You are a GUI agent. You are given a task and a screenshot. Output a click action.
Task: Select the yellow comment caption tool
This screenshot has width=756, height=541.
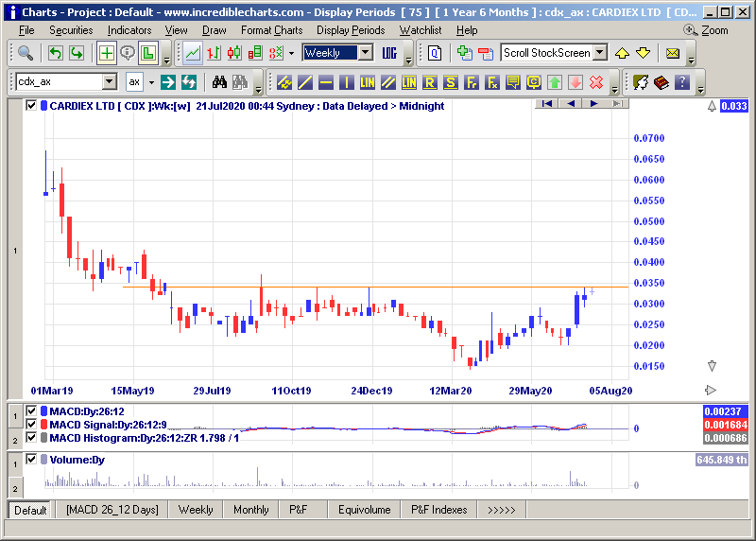pyautogui.click(x=512, y=82)
